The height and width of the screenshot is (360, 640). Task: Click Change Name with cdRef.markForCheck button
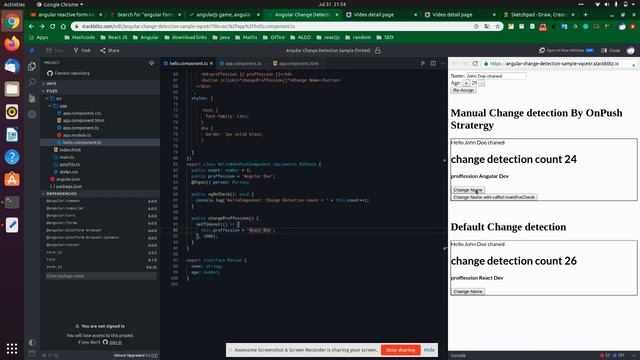(494, 197)
